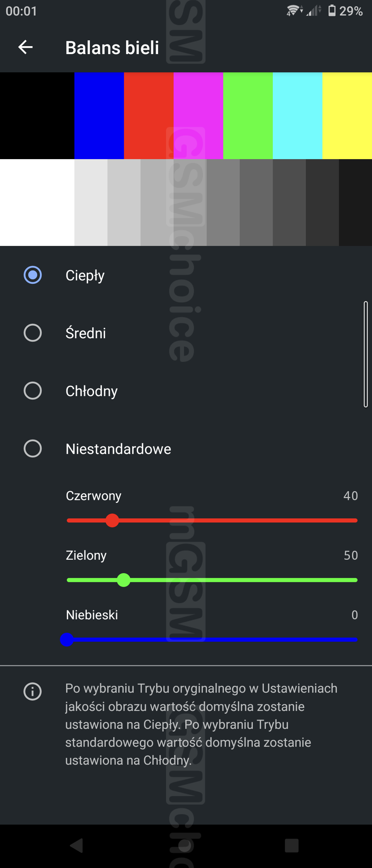Screen dimensions: 372x868
Task: Tap the Android back navigation triangle
Action: pos(77,845)
